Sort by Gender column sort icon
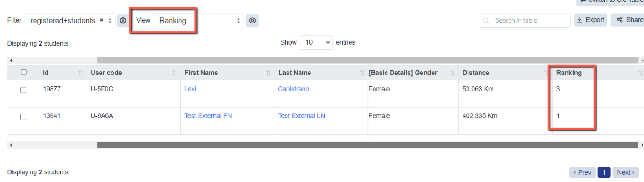 [x=452, y=73]
